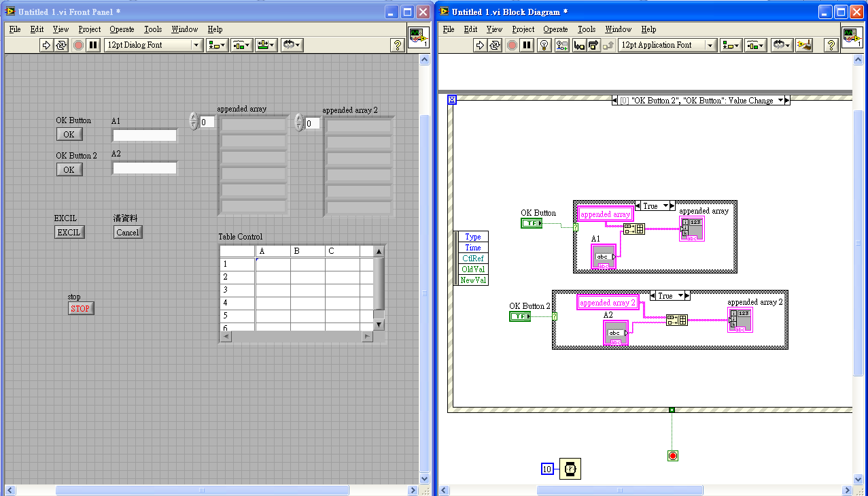868x496 pixels.
Task: Select Table Control row header 3
Action: (237, 290)
